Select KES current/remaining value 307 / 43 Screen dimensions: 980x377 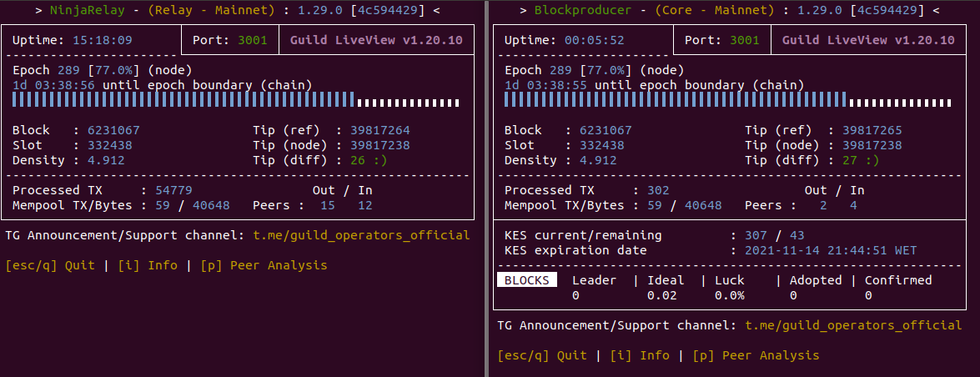tap(775, 236)
